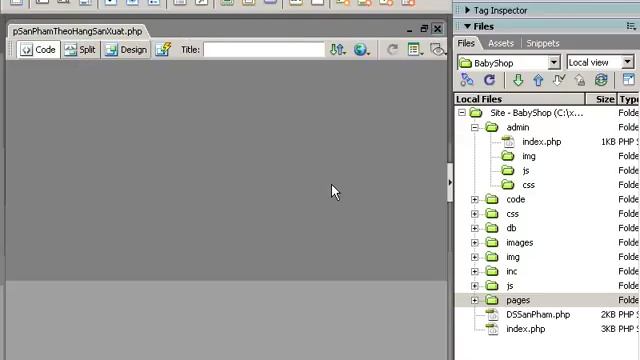Viewport: 640px width, 360px height.
Task: Select the images folder
Action: (520, 243)
